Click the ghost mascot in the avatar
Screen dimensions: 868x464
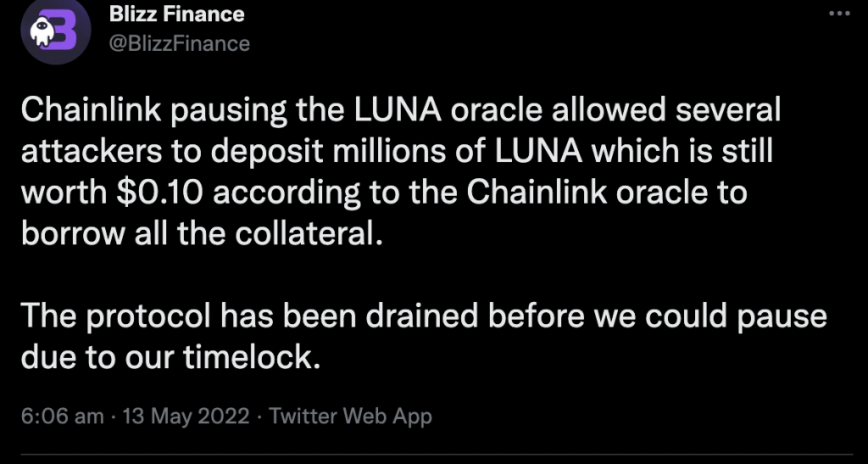click(x=42, y=31)
